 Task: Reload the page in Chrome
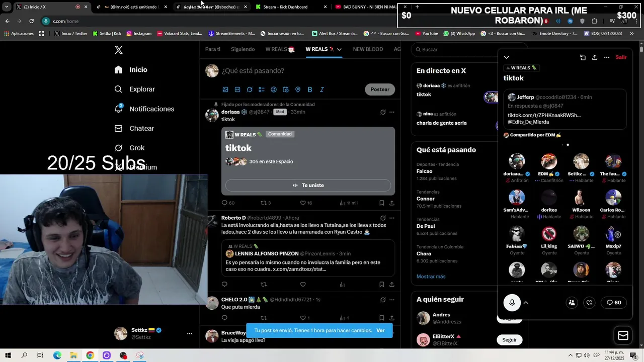tap(31, 21)
